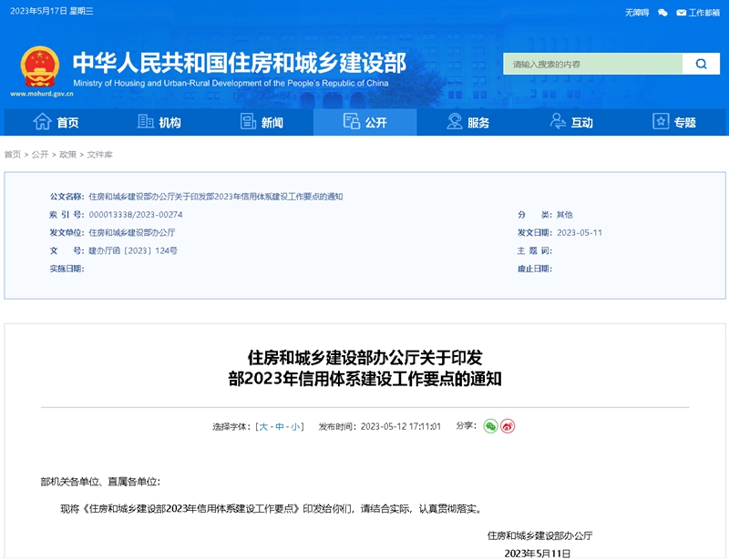This screenshot has width=729, height=560.
Task: Share article via green WeChat icon
Action: tap(490, 426)
